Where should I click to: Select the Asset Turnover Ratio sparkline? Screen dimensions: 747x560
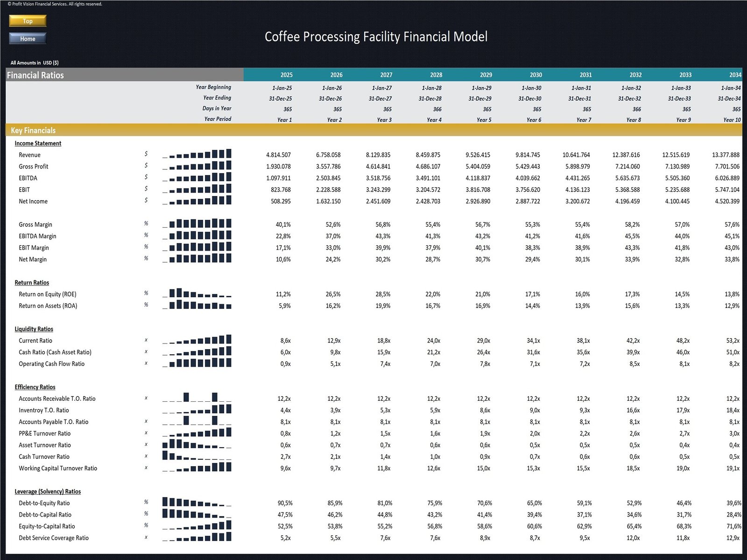(196, 445)
